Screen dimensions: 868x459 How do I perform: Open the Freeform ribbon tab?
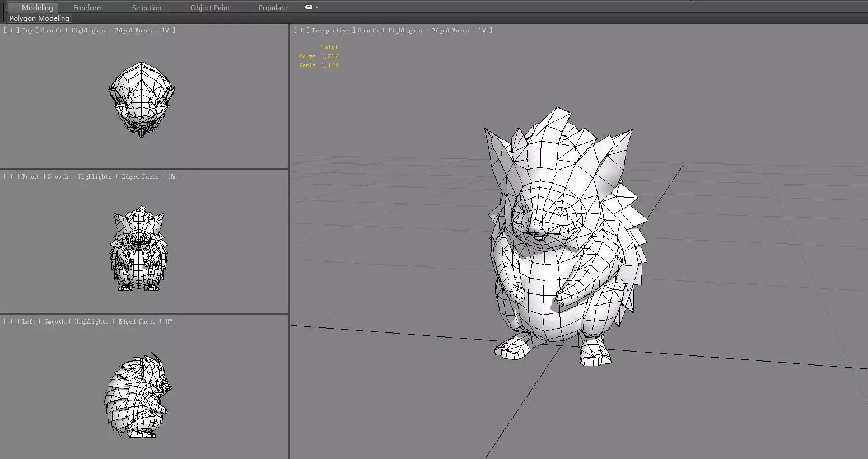[88, 7]
